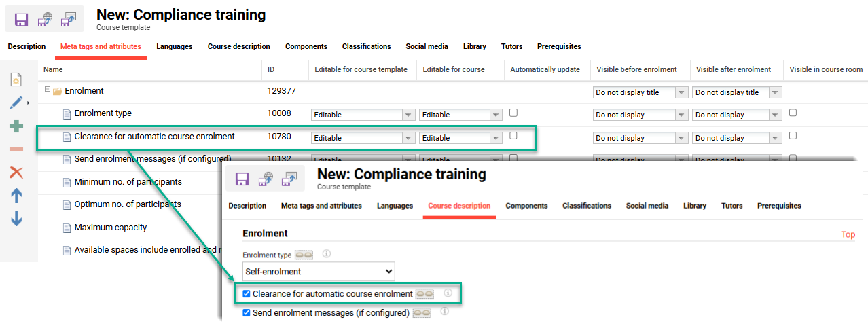Toggle Send enrolment messages (if configured) checkbox
This screenshot has width=868, height=326.
click(x=247, y=313)
